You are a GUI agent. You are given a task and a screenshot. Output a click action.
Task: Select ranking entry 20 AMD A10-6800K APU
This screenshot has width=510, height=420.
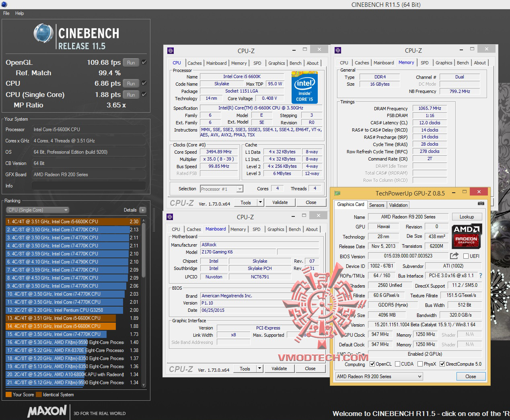pyautogui.click(x=73, y=375)
